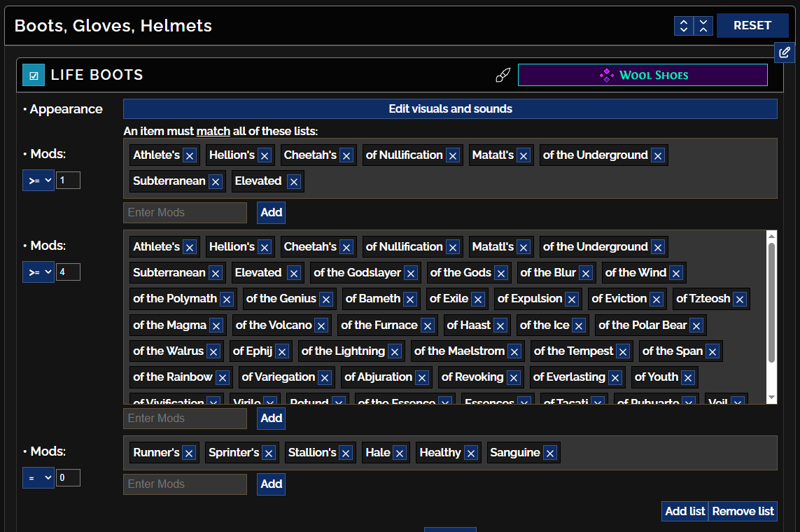Remove of the Maelstrom mod tag
The width and height of the screenshot is (800, 532).
click(x=514, y=351)
